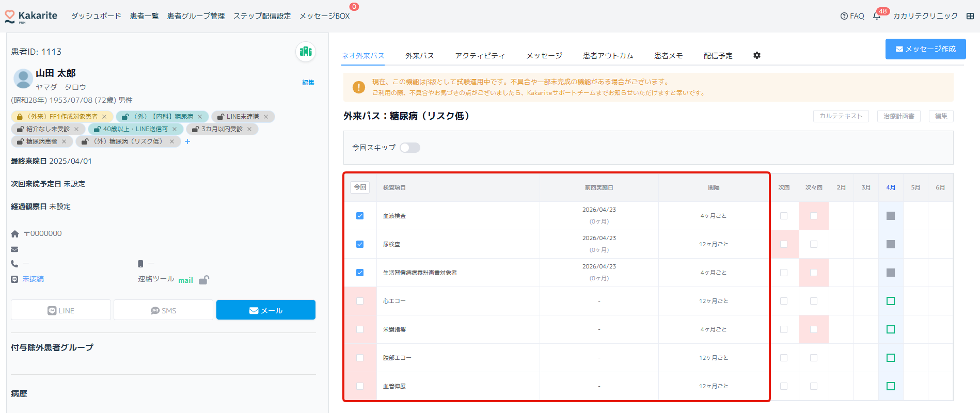This screenshot has width=980, height=413.
Task: Click the green 4月 square for 腹部エコー
Action: pos(891,358)
